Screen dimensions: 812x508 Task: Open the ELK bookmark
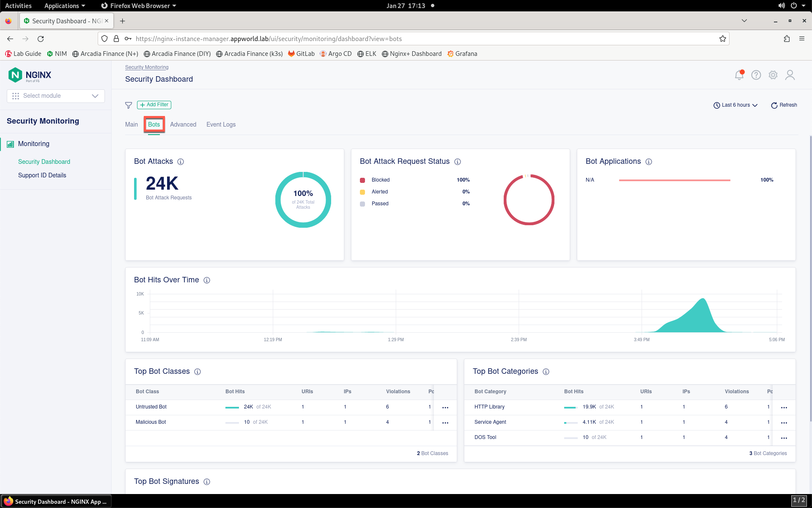pos(367,54)
